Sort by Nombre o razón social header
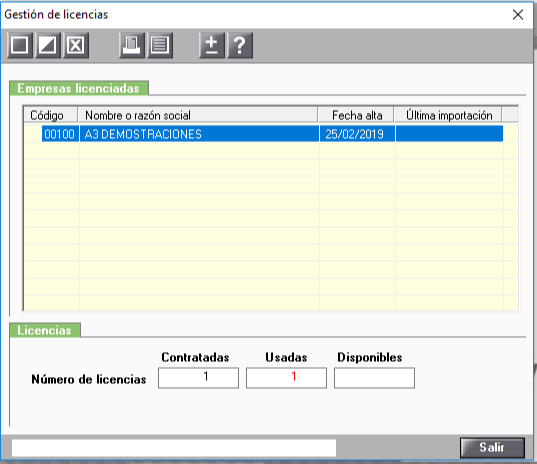 coord(198,115)
